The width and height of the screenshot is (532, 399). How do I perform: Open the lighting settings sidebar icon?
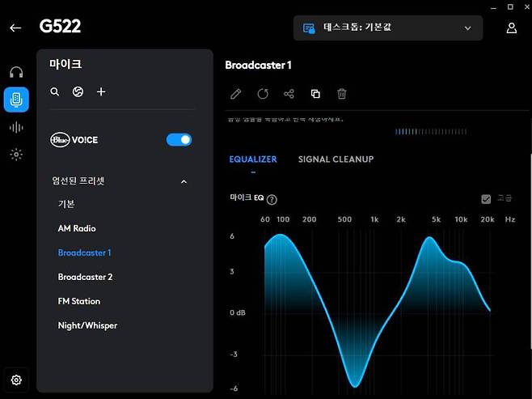coord(16,155)
